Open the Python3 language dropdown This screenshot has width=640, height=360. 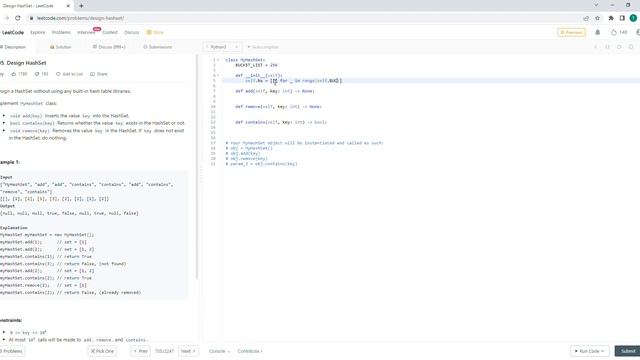[222, 47]
